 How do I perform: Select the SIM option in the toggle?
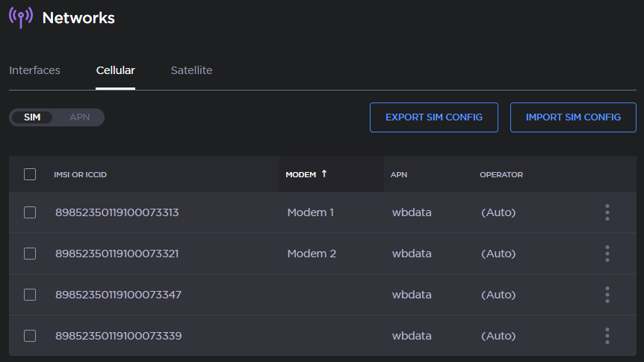[x=32, y=117]
